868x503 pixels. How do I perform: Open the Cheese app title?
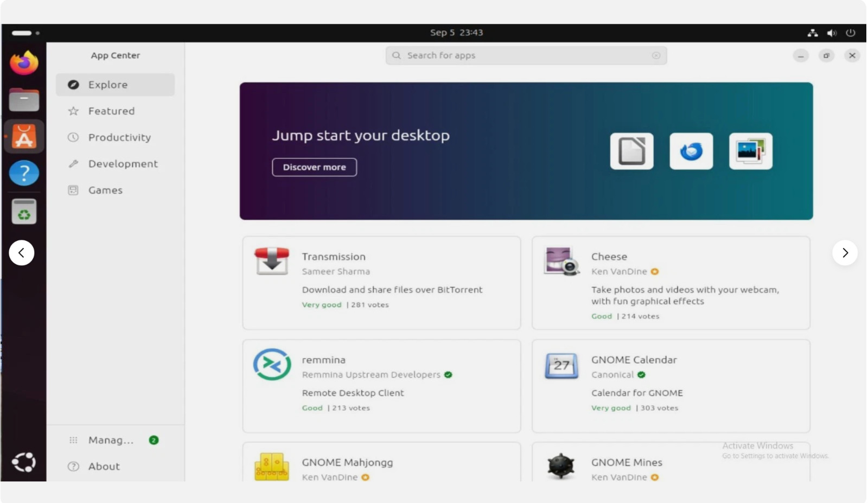[x=609, y=257]
